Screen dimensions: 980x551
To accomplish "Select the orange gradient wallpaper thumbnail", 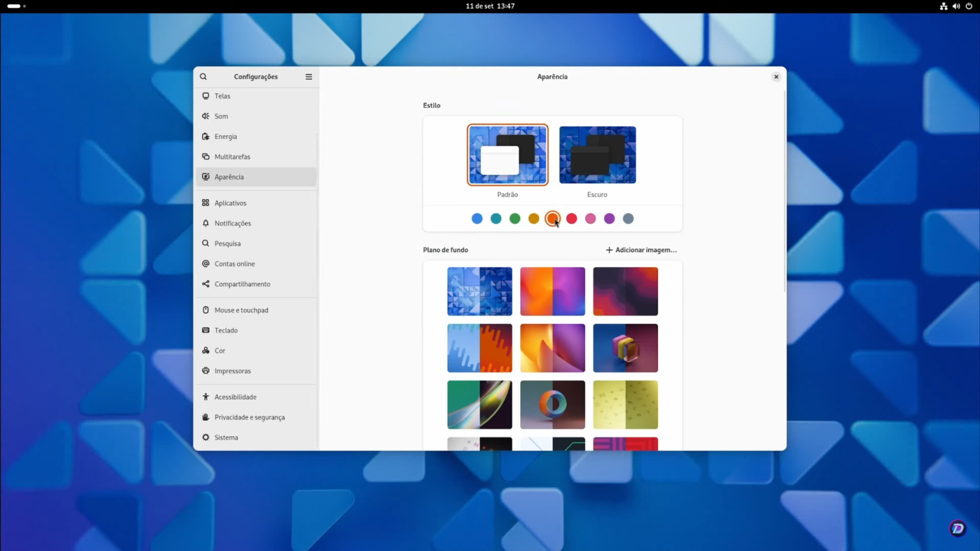I will pyautogui.click(x=552, y=291).
